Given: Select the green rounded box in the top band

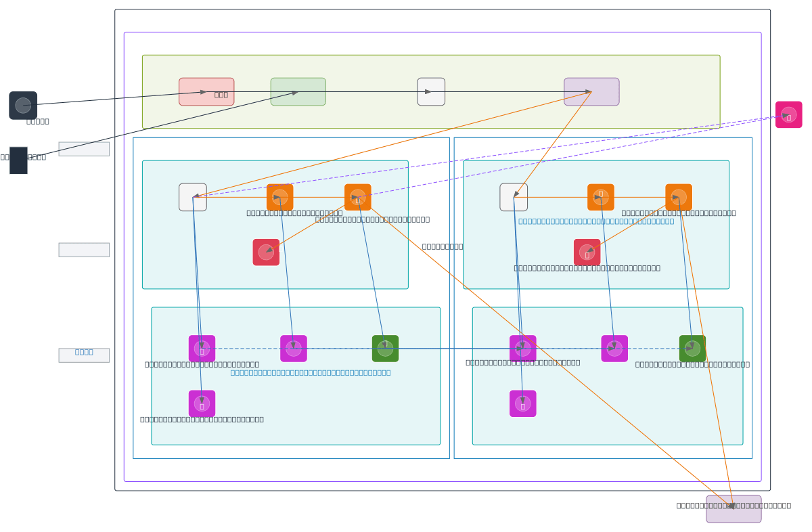Looking at the screenshot, I should point(298,92).
